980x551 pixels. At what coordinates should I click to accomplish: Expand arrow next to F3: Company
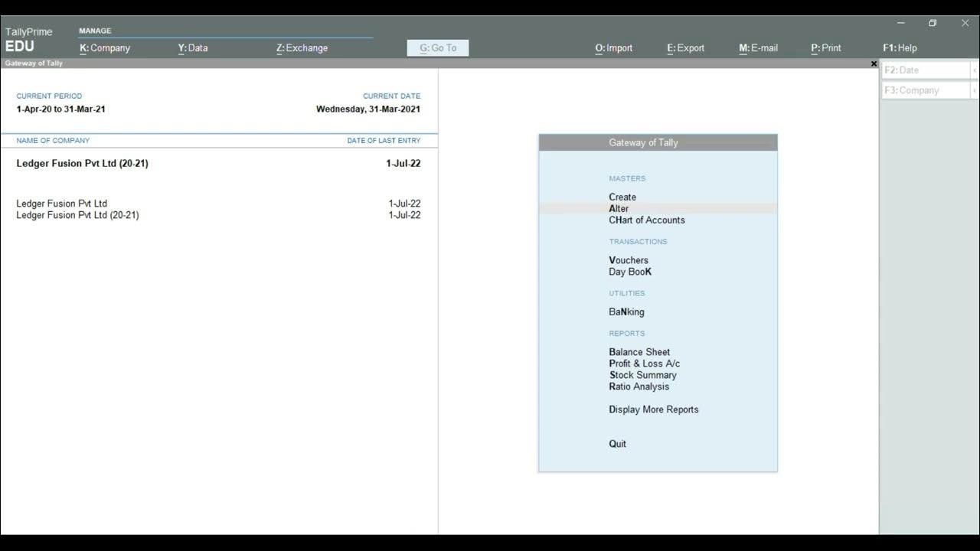pyautogui.click(x=975, y=90)
